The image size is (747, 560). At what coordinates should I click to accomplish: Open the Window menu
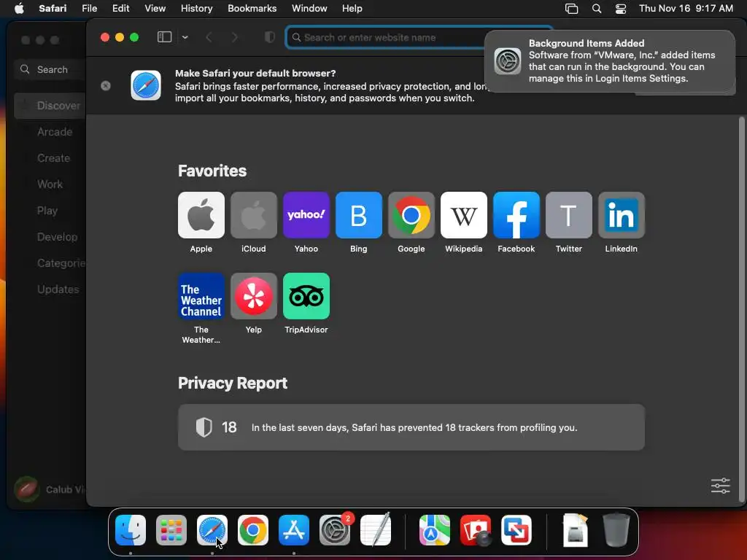[x=309, y=8]
